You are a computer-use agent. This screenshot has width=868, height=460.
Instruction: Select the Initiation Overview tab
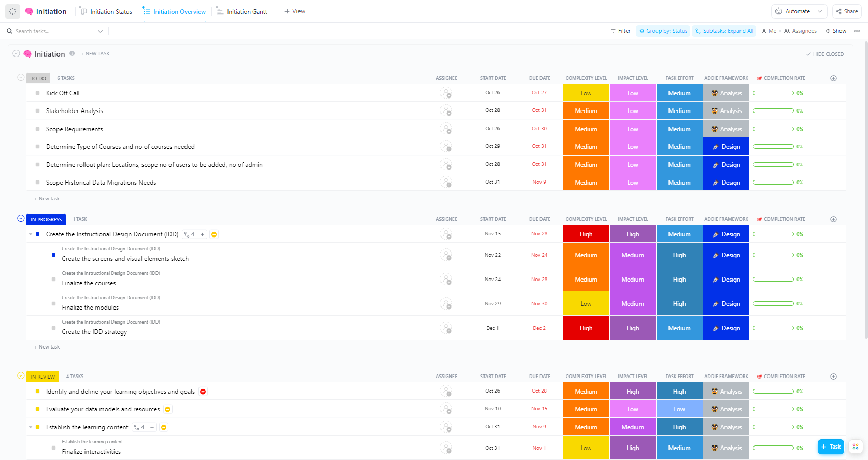pos(174,11)
